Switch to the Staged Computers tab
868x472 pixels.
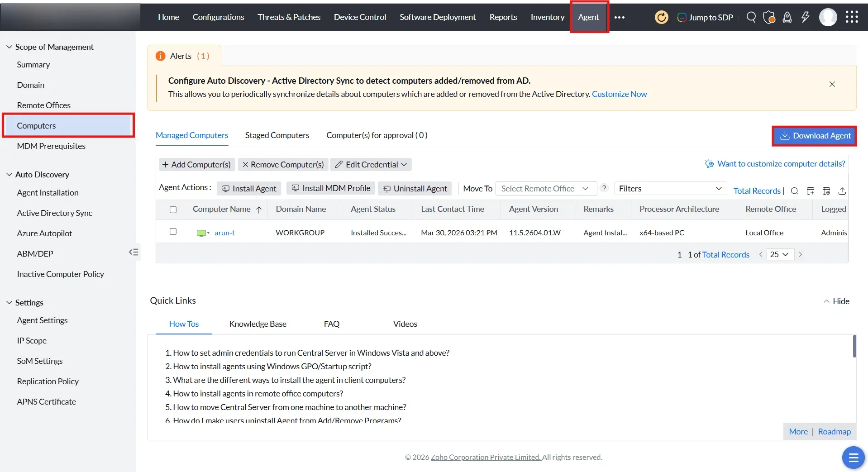click(x=277, y=135)
